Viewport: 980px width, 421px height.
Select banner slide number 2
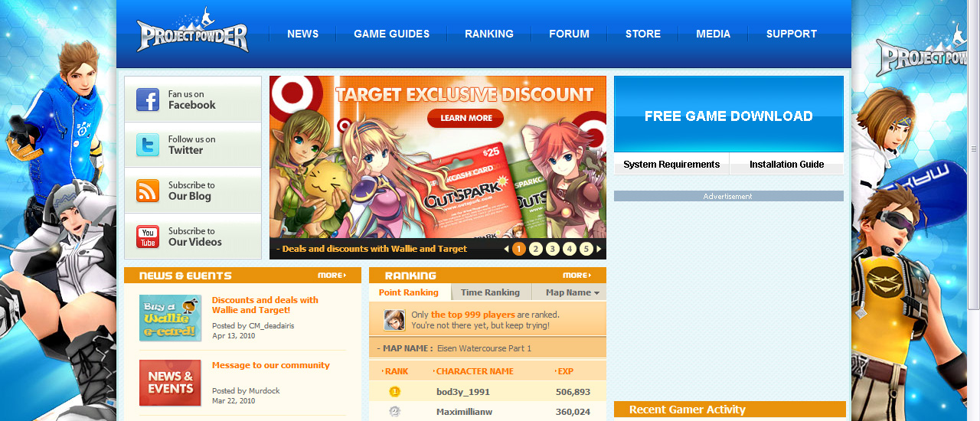pos(536,249)
